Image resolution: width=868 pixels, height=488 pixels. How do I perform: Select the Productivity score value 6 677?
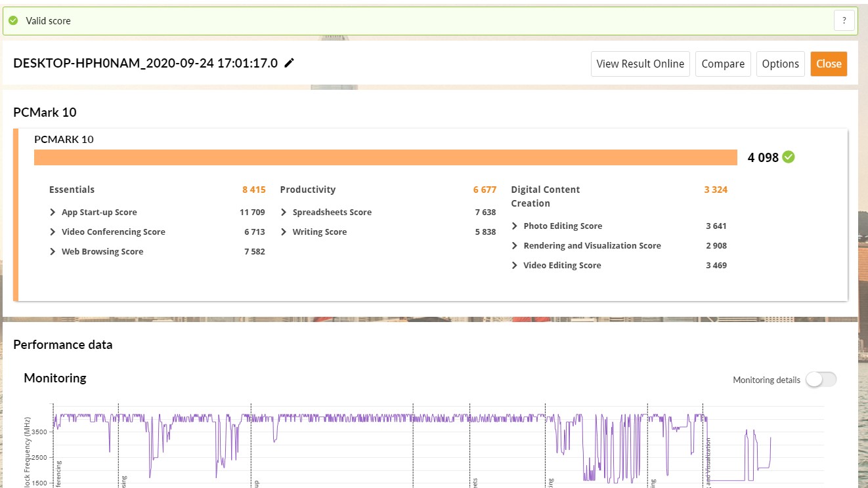click(485, 190)
